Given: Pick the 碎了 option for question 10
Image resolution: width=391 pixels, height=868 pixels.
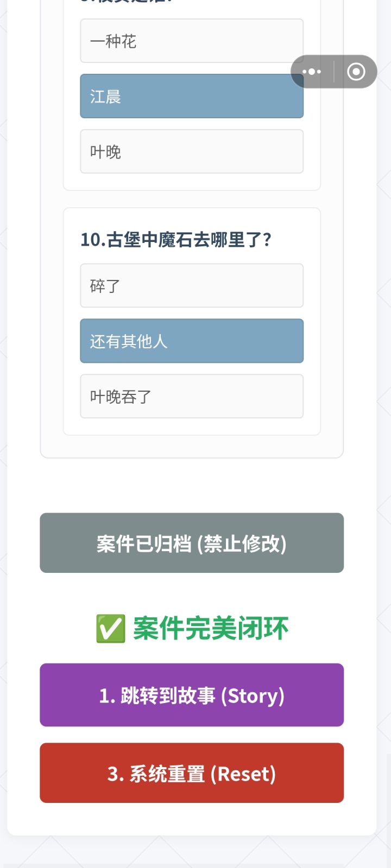Looking at the screenshot, I should click(x=192, y=285).
